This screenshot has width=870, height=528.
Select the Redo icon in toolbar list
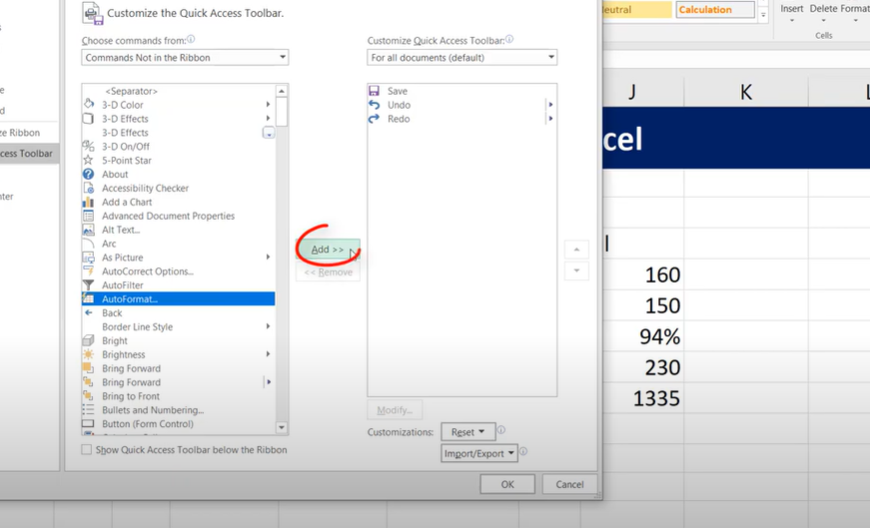click(374, 118)
